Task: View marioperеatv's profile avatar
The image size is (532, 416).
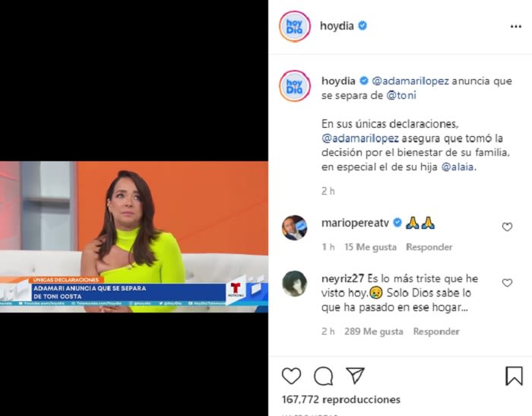Action: pyautogui.click(x=295, y=227)
